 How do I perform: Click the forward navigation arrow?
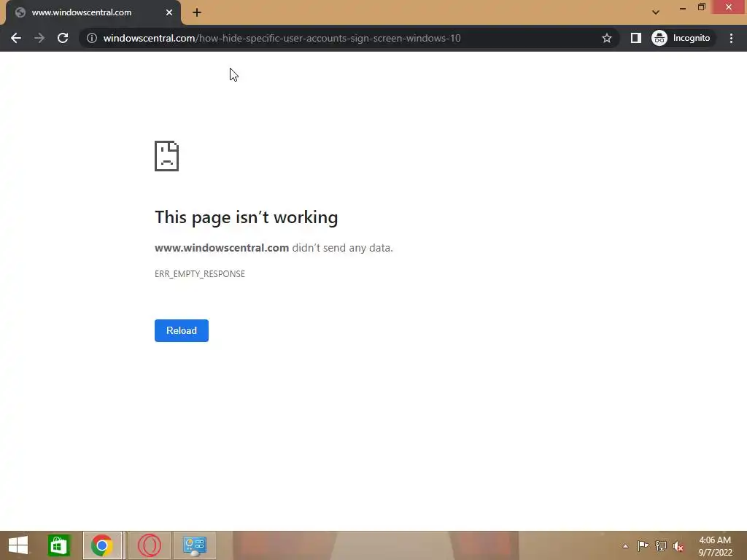click(x=39, y=38)
